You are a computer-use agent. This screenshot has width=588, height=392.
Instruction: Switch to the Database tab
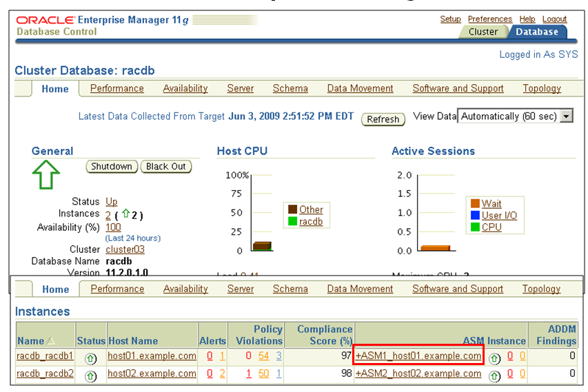click(537, 32)
